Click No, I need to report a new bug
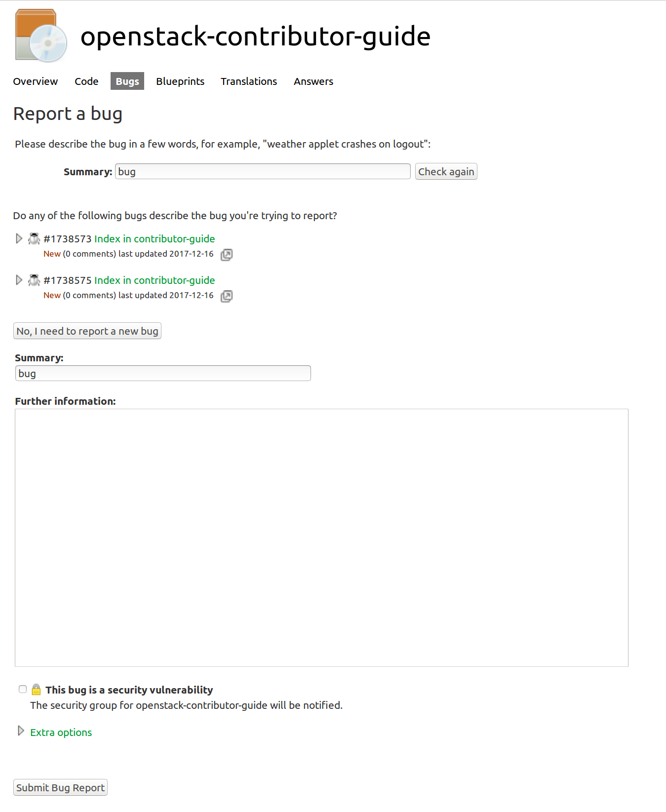The height and width of the screenshot is (812, 666). tap(87, 331)
